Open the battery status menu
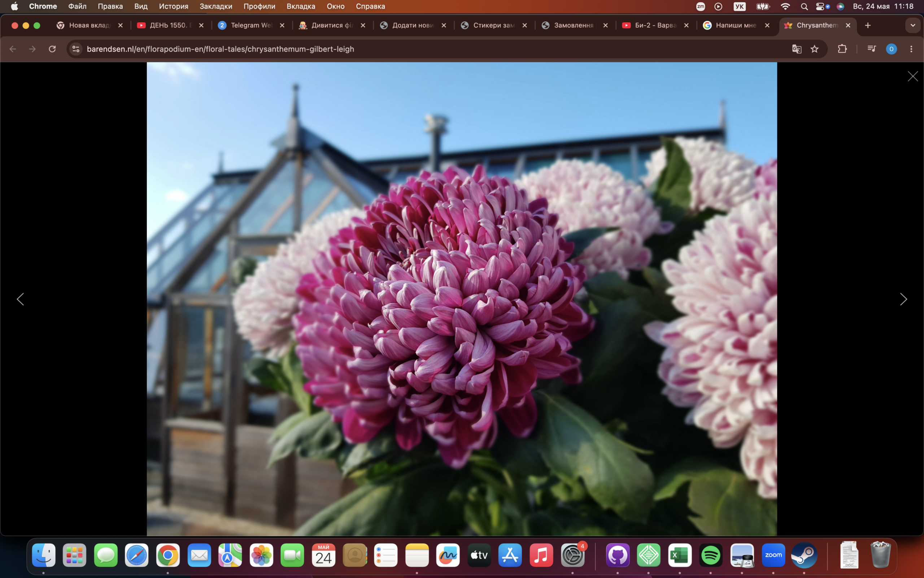This screenshot has width=924, height=578. (x=763, y=6)
